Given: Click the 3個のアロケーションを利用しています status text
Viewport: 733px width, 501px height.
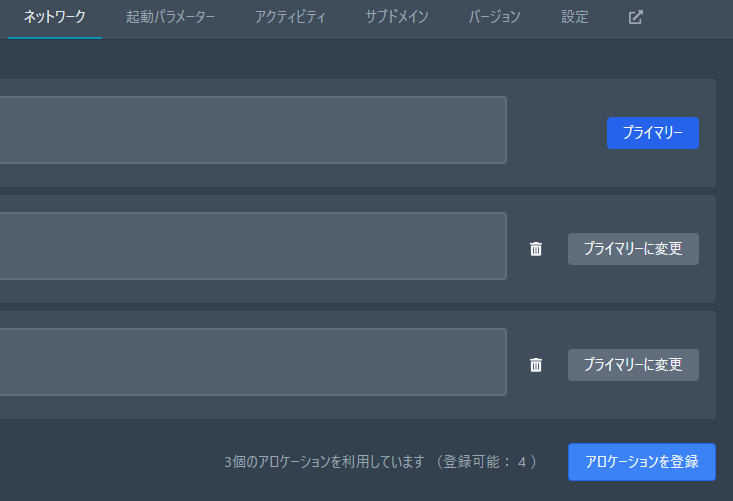Looking at the screenshot, I should coord(325,462).
